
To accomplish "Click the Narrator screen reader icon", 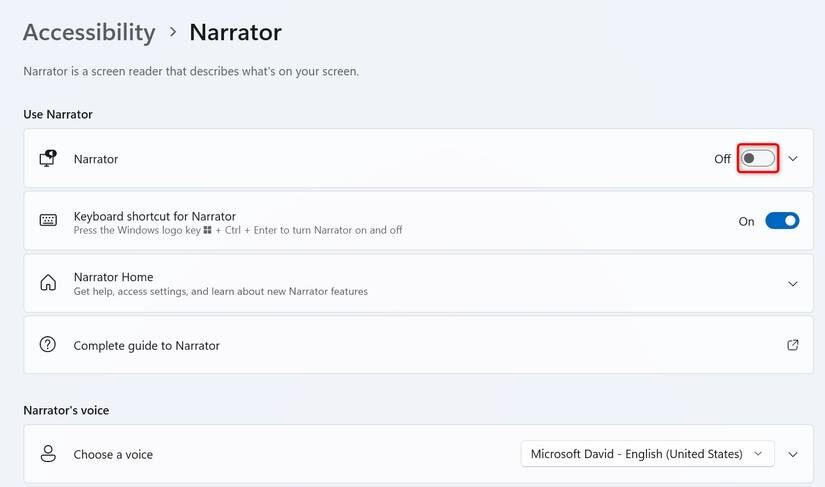I will [48, 158].
